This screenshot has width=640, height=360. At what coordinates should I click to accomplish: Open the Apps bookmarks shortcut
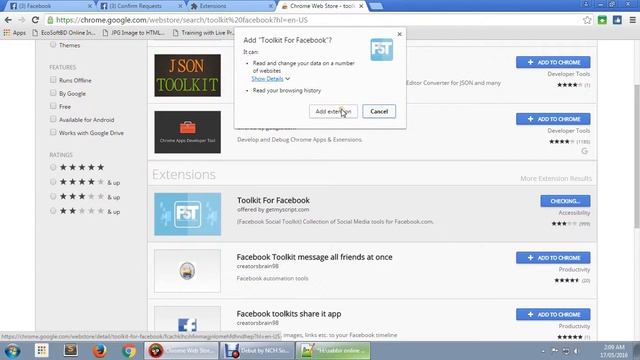(x=15, y=33)
